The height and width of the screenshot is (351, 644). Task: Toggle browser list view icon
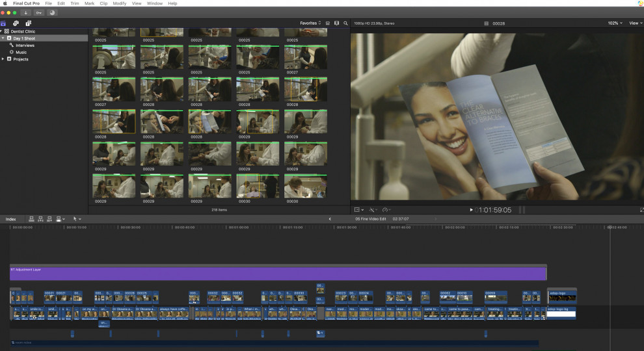(328, 23)
